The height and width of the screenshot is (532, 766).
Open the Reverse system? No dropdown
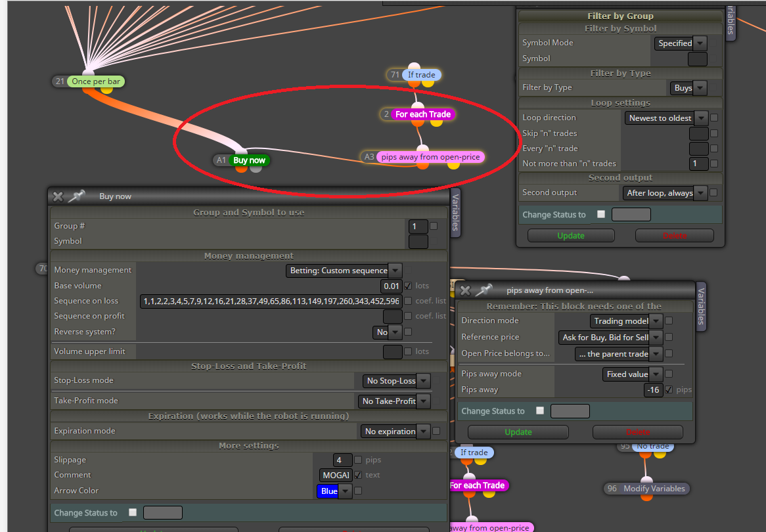[x=388, y=332]
